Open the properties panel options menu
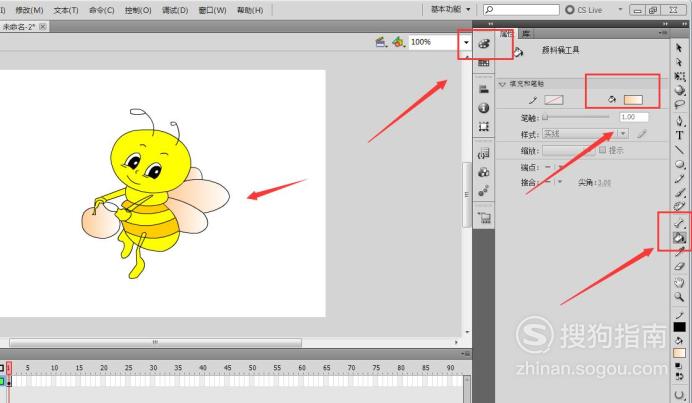Image resolution: width=692 pixels, height=403 pixels. click(x=663, y=33)
